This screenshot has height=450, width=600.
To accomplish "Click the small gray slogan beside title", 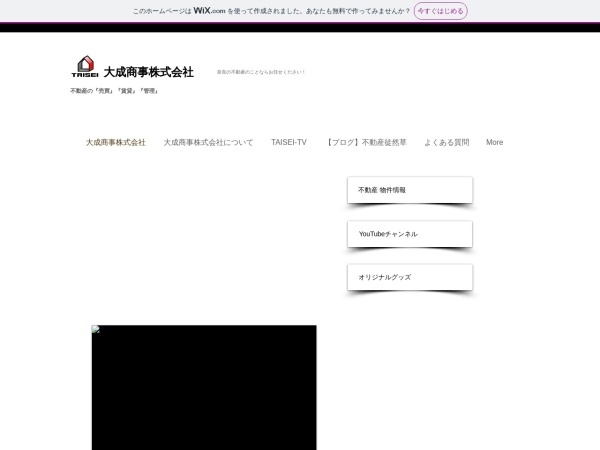I will tap(261, 72).
